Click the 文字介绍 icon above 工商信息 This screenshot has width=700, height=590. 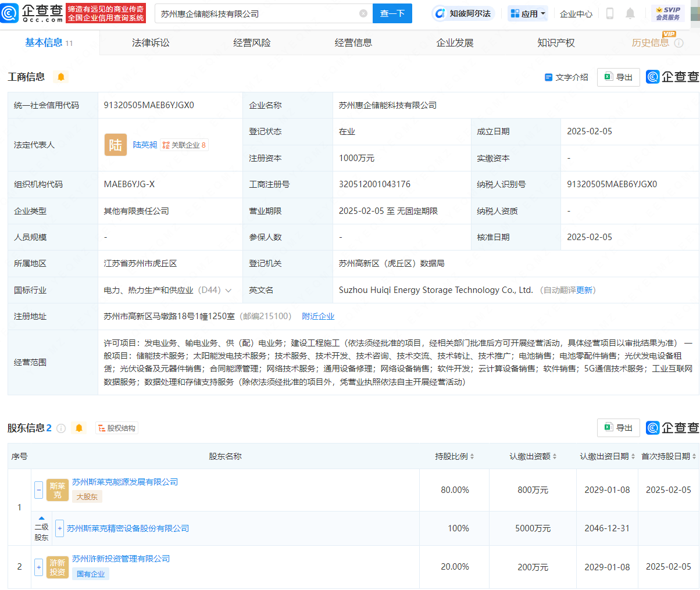(x=549, y=77)
